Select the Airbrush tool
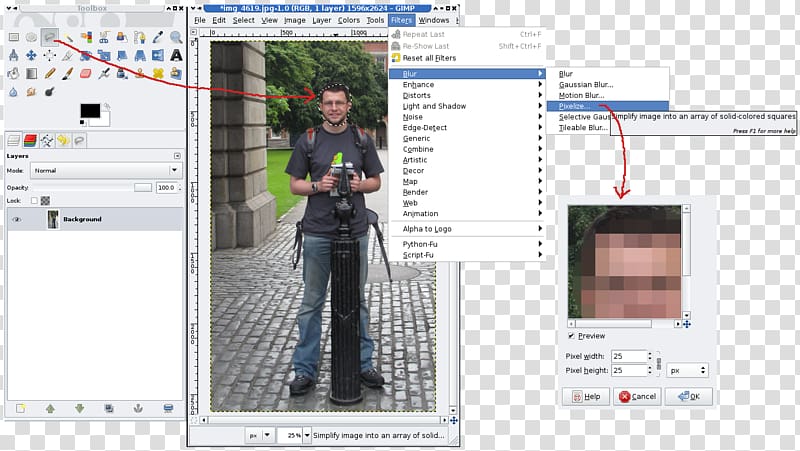 [104, 73]
